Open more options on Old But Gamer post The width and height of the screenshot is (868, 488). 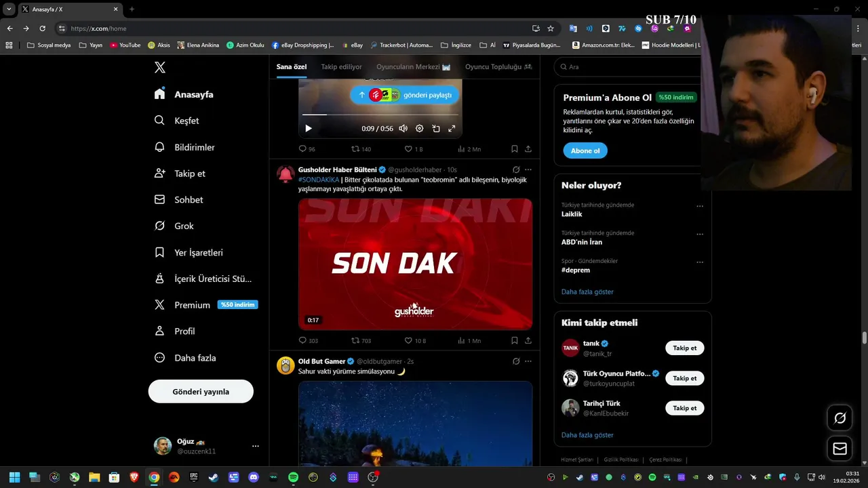coord(528,361)
